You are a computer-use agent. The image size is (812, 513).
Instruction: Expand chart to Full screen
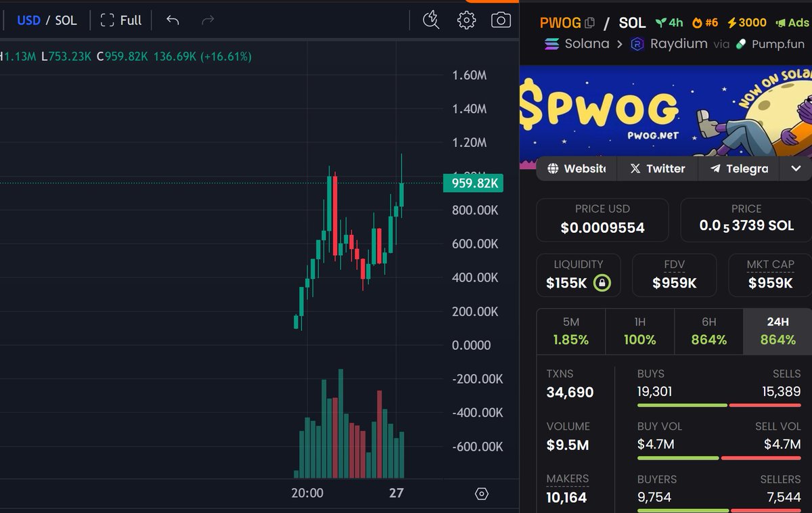pos(121,20)
